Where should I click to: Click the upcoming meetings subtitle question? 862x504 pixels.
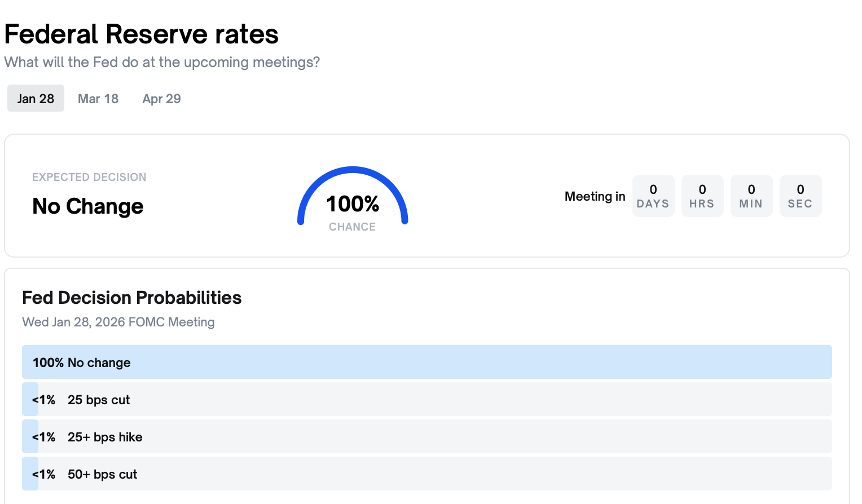[162, 62]
